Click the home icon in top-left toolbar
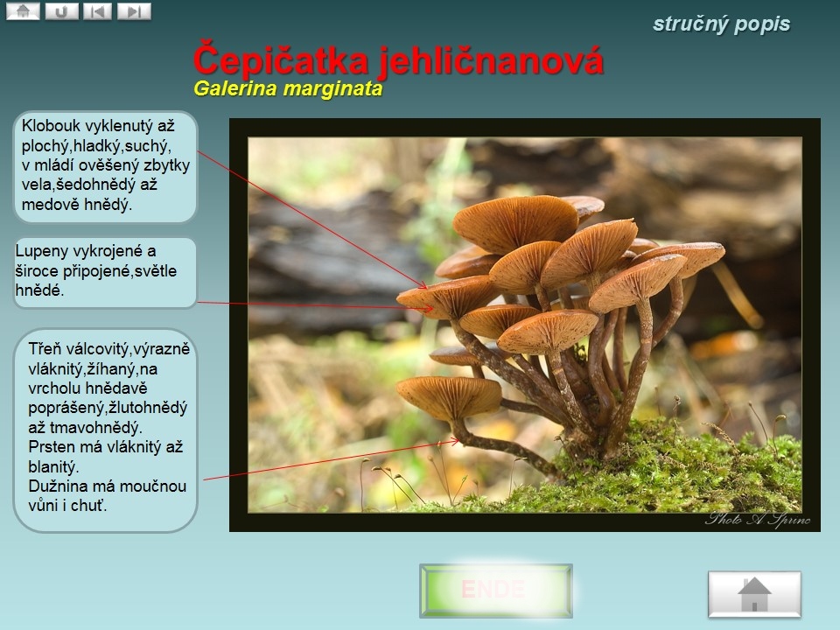The image size is (840, 630). [23, 11]
